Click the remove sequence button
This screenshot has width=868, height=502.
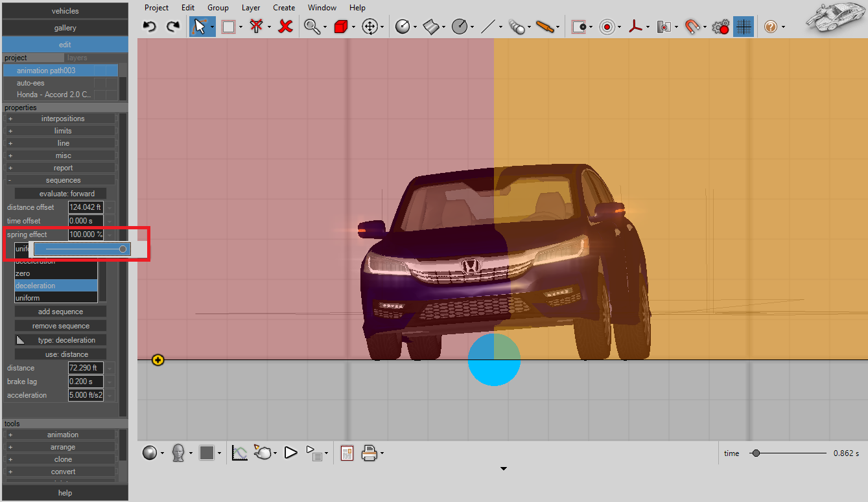tap(60, 326)
